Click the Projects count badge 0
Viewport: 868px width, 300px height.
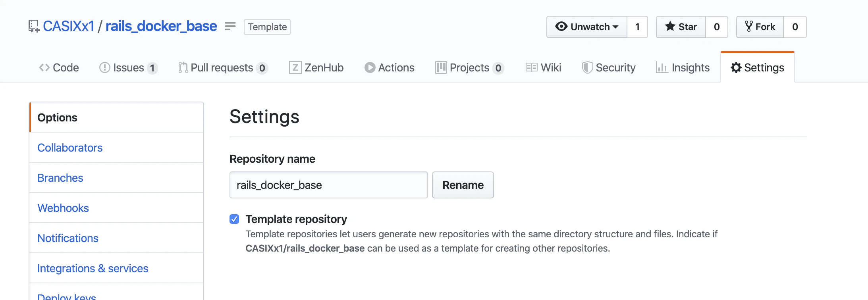pyautogui.click(x=498, y=68)
